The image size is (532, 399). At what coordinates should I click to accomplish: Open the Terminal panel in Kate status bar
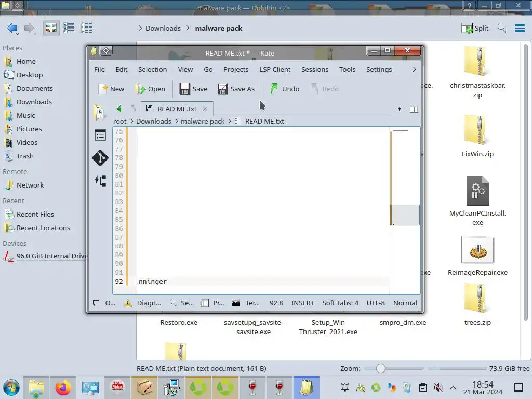(x=246, y=303)
